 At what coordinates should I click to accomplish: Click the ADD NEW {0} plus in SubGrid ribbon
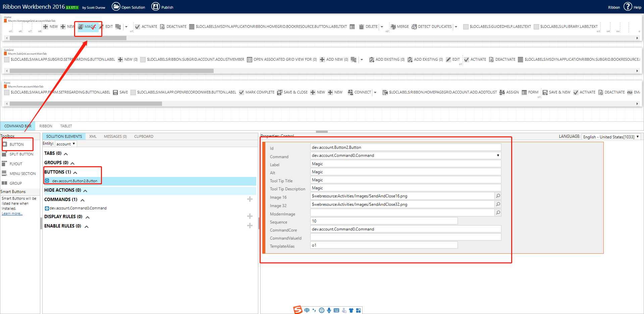(x=322, y=60)
